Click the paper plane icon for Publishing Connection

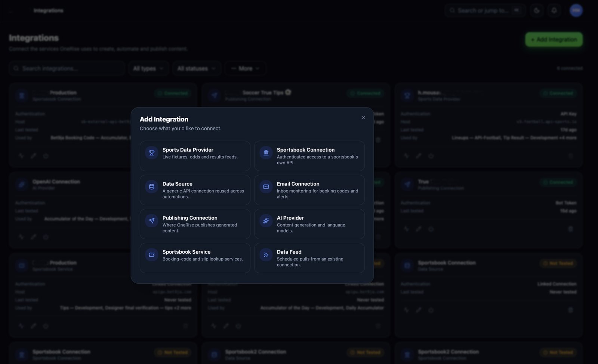coord(152,220)
